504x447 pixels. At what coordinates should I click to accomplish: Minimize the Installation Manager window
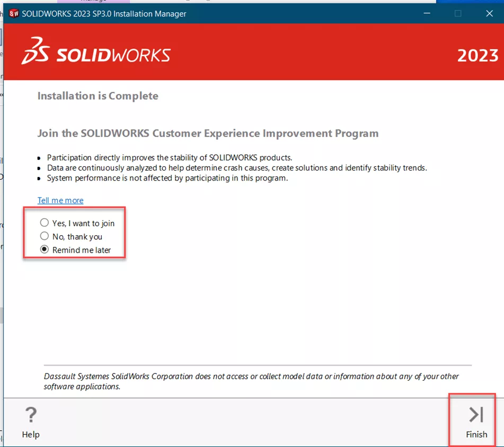(427, 13)
